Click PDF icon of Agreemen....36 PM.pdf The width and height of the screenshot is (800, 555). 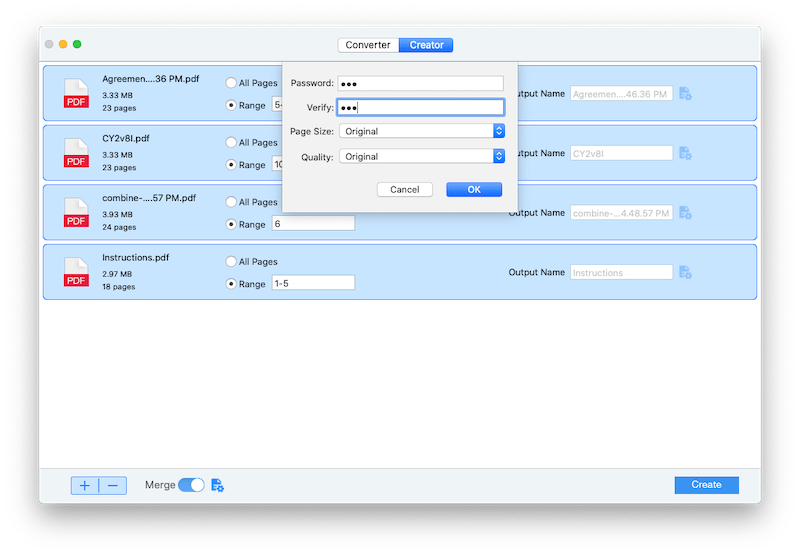(x=76, y=93)
